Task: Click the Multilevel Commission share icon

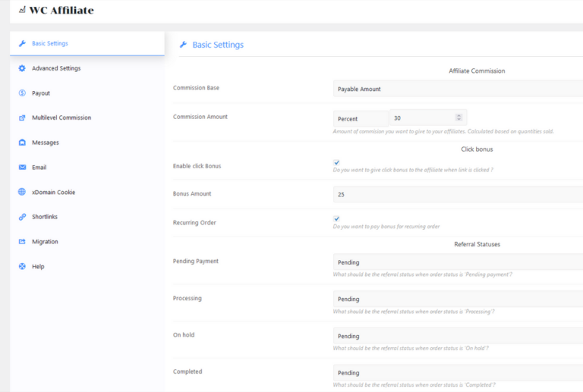Action: click(x=22, y=118)
